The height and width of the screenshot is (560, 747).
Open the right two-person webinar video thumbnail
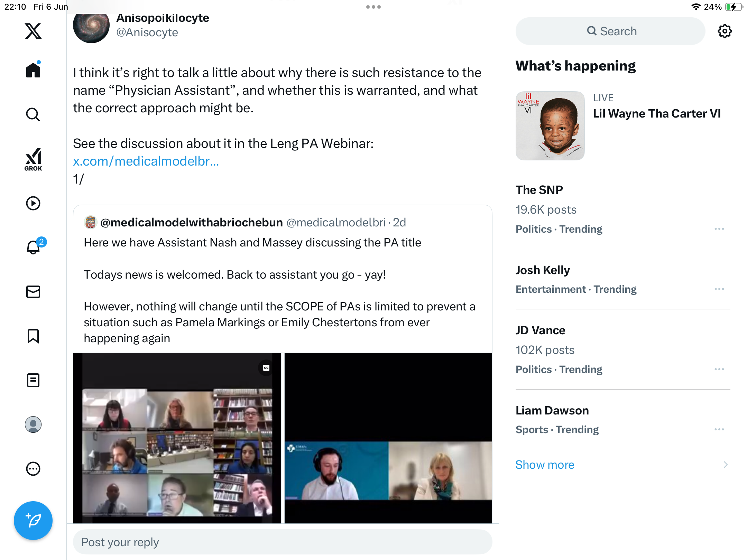(x=388, y=438)
